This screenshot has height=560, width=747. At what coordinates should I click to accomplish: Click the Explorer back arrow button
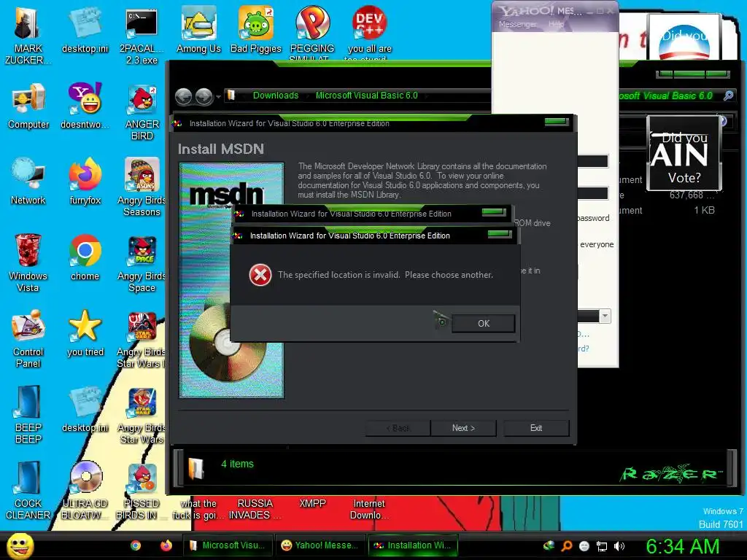click(x=183, y=97)
